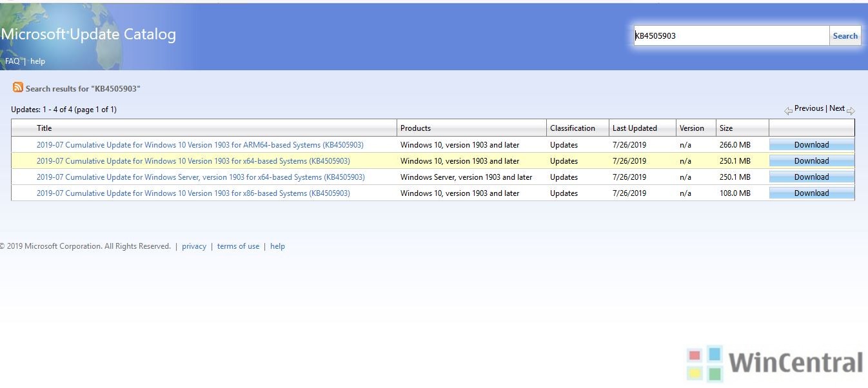Open Windows Server version 1903 update link

(201, 177)
